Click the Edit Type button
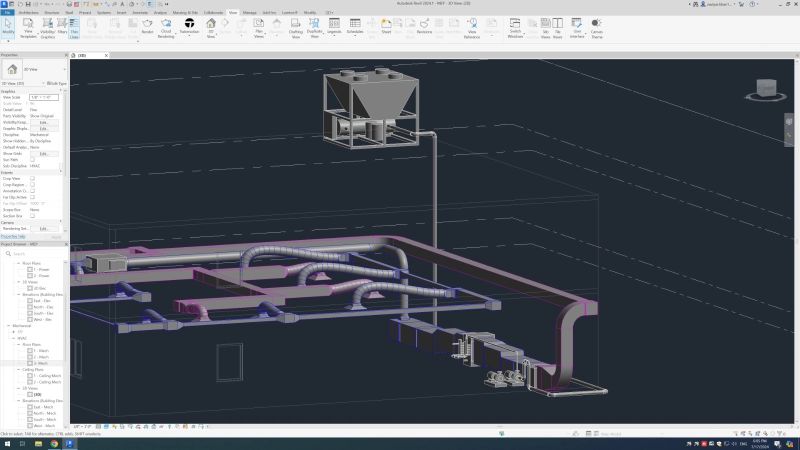This screenshot has height=450, width=800. pyautogui.click(x=56, y=84)
